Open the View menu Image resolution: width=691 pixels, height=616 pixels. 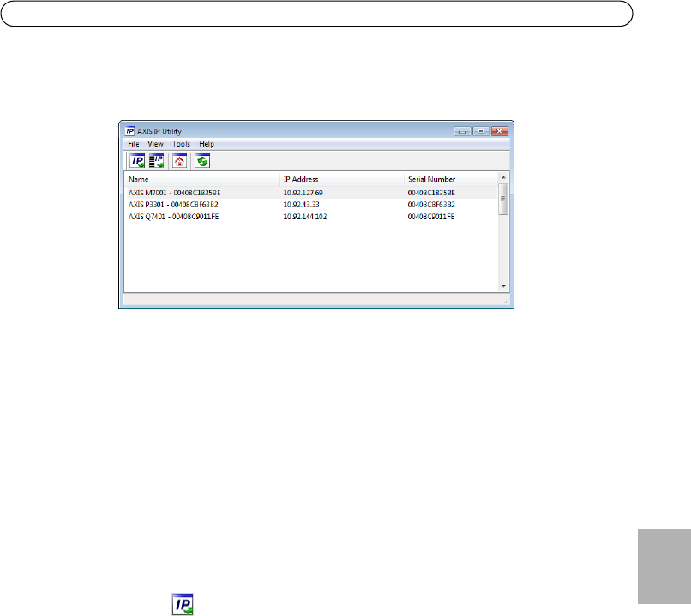point(155,144)
